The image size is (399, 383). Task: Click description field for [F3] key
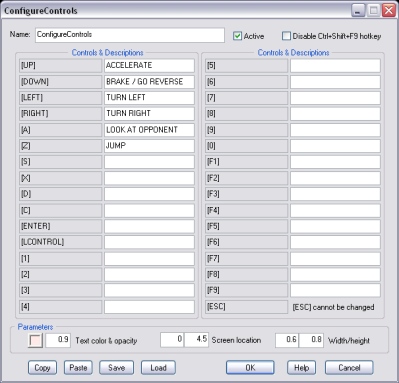coord(335,194)
